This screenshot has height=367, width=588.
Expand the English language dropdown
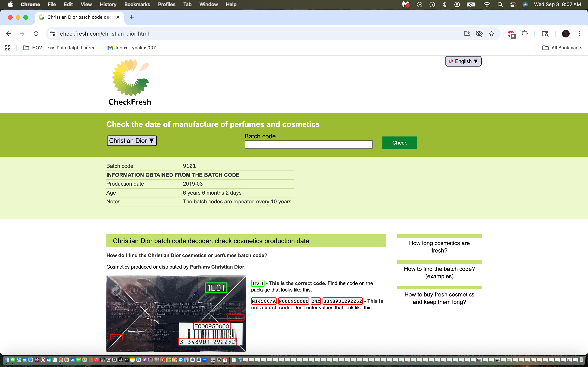coord(463,61)
